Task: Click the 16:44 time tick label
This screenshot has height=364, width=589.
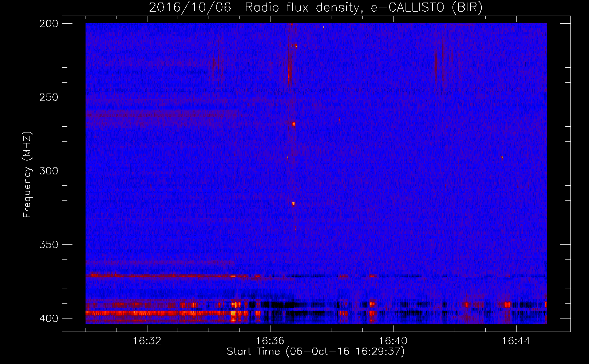Action: coord(516,341)
